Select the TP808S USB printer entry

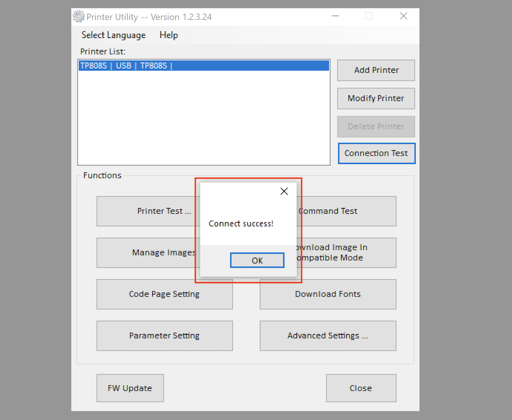coord(204,66)
